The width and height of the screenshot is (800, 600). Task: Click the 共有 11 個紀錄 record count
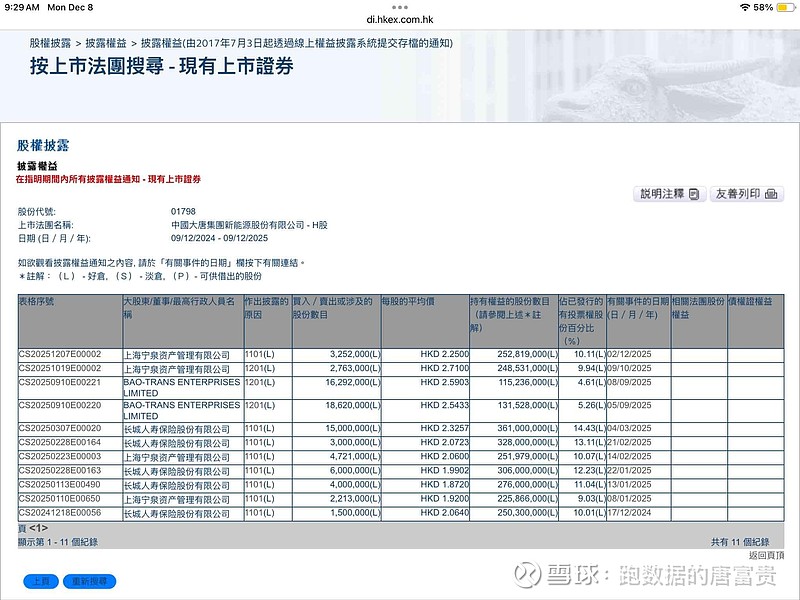pyautogui.click(x=740, y=542)
